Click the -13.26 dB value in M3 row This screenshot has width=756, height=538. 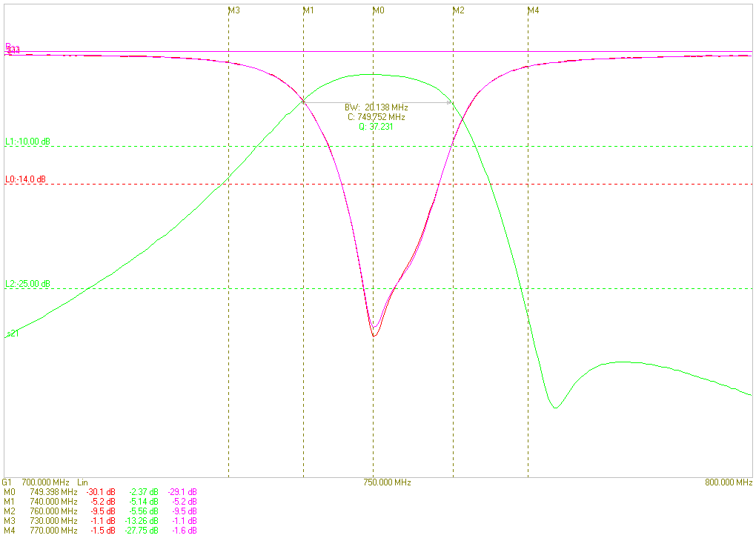(x=142, y=521)
